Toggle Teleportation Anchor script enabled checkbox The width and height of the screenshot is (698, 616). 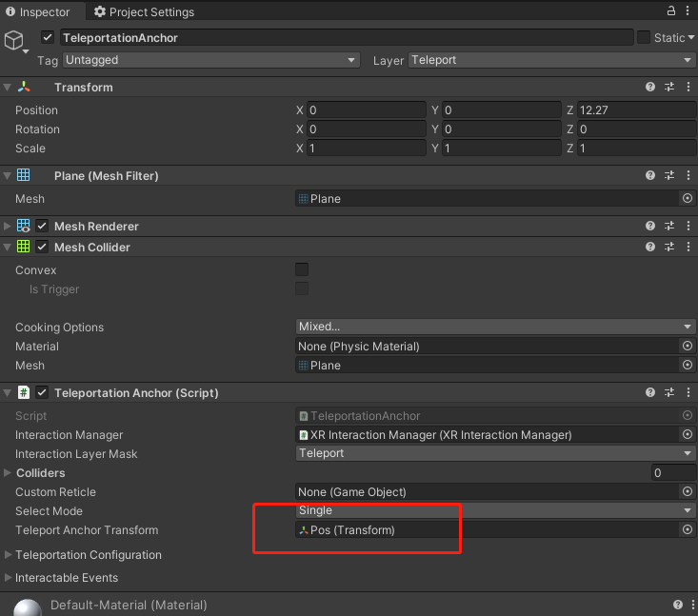[42, 392]
